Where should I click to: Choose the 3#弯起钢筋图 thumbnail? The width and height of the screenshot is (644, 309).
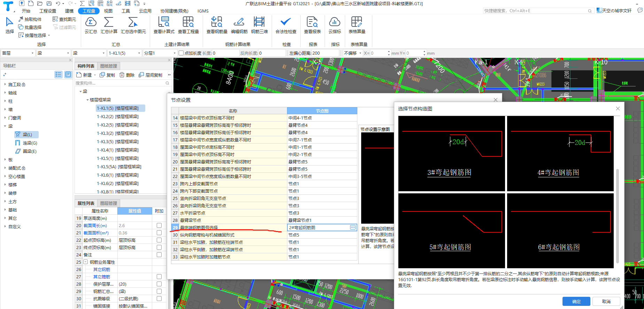click(x=451, y=154)
